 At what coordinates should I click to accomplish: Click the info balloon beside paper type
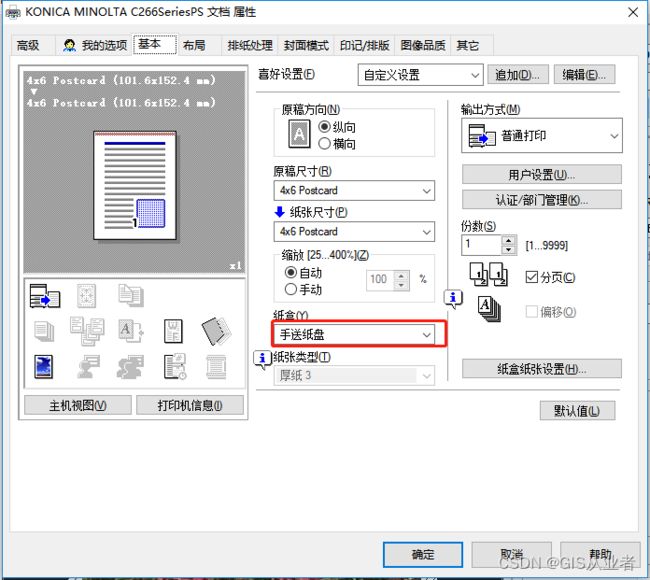pos(262,359)
